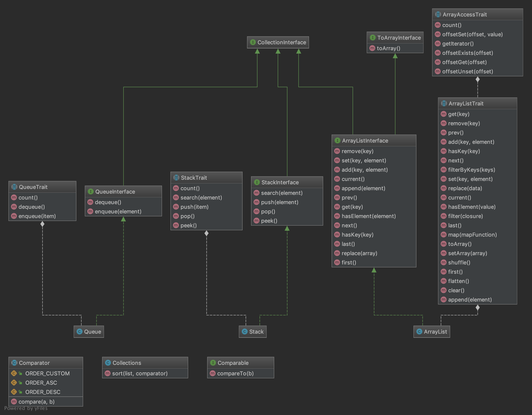This screenshot has height=415, width=532.
Task: Click the sort(list, comparator) method
Action: [x=140, y=373]
